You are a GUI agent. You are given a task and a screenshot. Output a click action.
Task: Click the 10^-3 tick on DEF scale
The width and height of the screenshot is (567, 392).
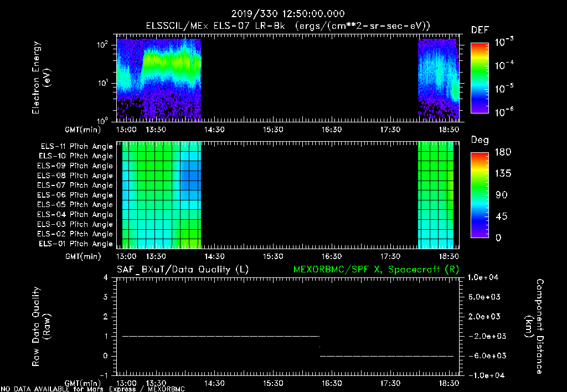[x=504, y=42]
